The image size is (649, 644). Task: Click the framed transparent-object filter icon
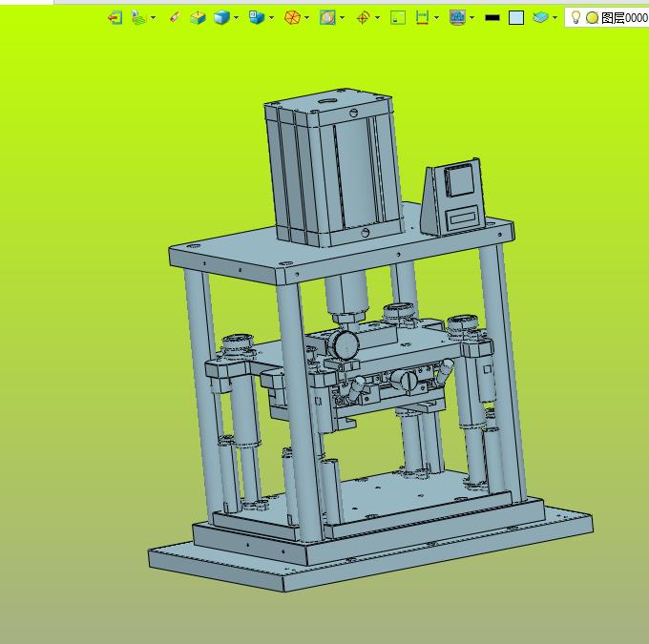coord(327,18)
